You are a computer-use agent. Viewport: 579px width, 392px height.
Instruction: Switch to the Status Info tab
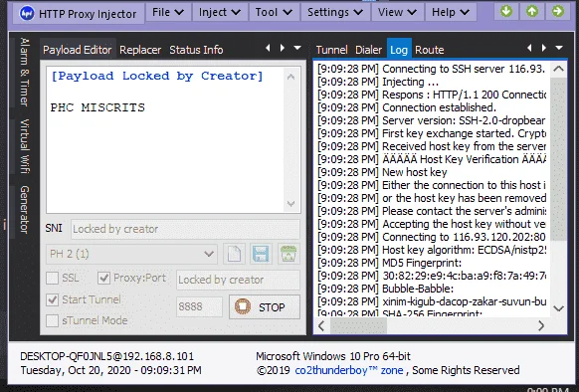click(x=196, y=50)
